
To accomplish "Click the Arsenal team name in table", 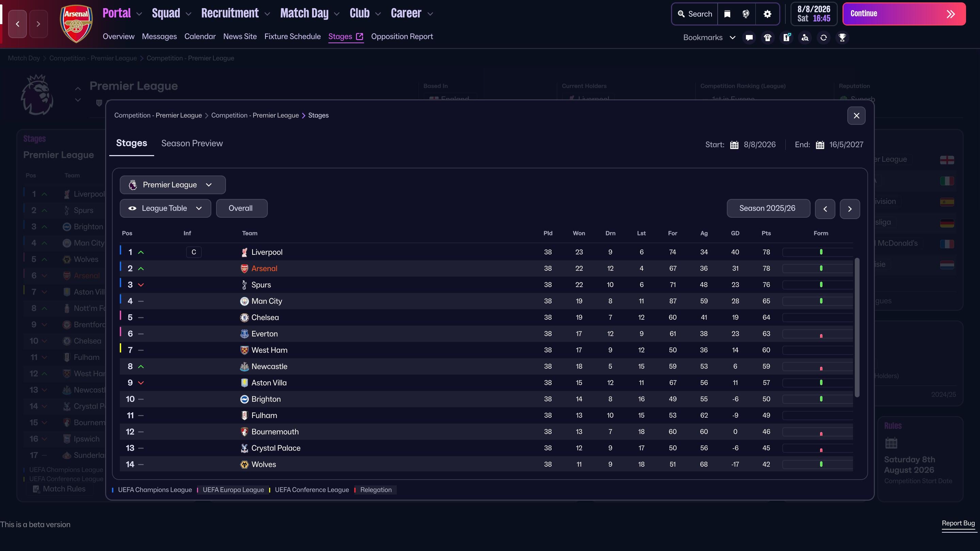I will (x=264, y=268).
